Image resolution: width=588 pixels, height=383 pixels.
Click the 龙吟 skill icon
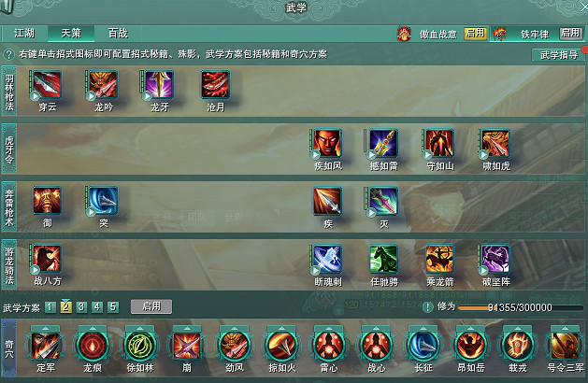103,85
